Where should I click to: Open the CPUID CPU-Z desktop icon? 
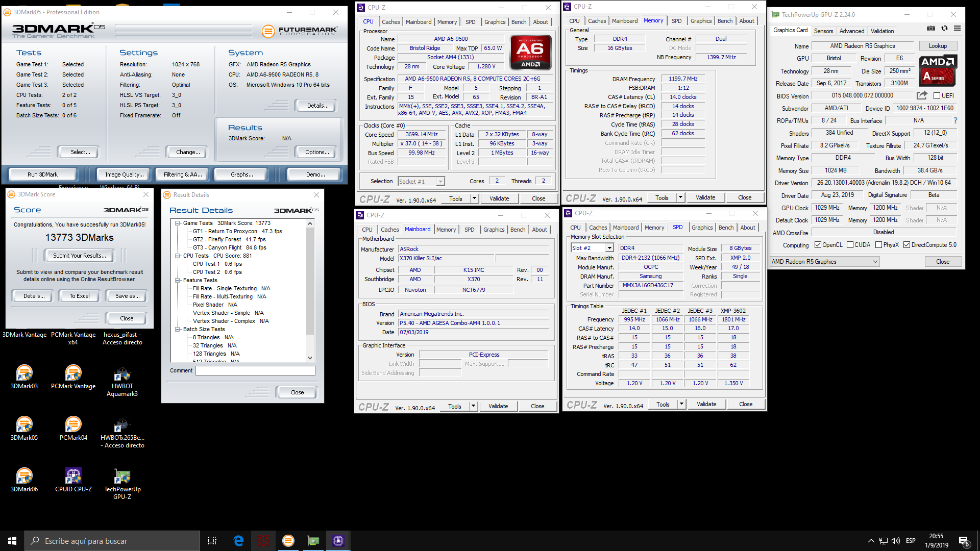click(x=73, y=480)
